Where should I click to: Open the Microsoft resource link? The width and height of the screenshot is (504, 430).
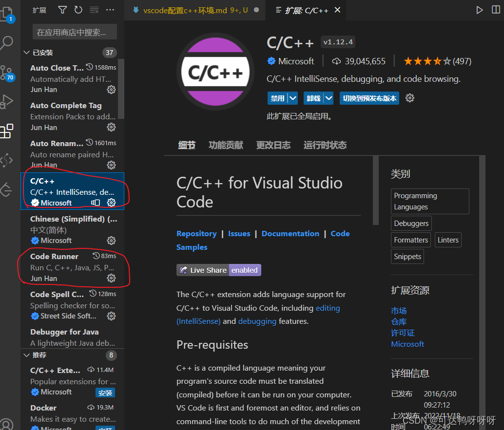407,344
